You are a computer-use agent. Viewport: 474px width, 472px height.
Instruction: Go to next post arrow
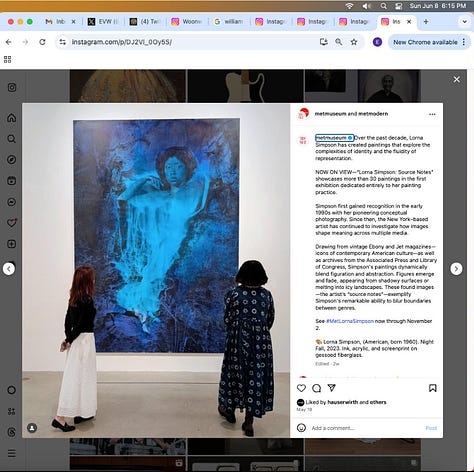pos(456,269)
